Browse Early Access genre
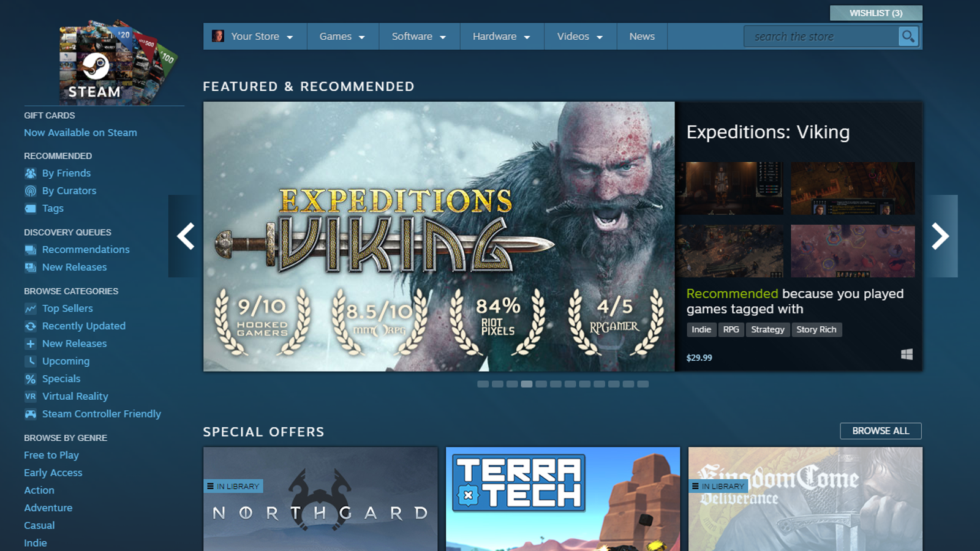The height and width of the screenshot is (551, 980). pyautogui.click(x=53, y=473)
